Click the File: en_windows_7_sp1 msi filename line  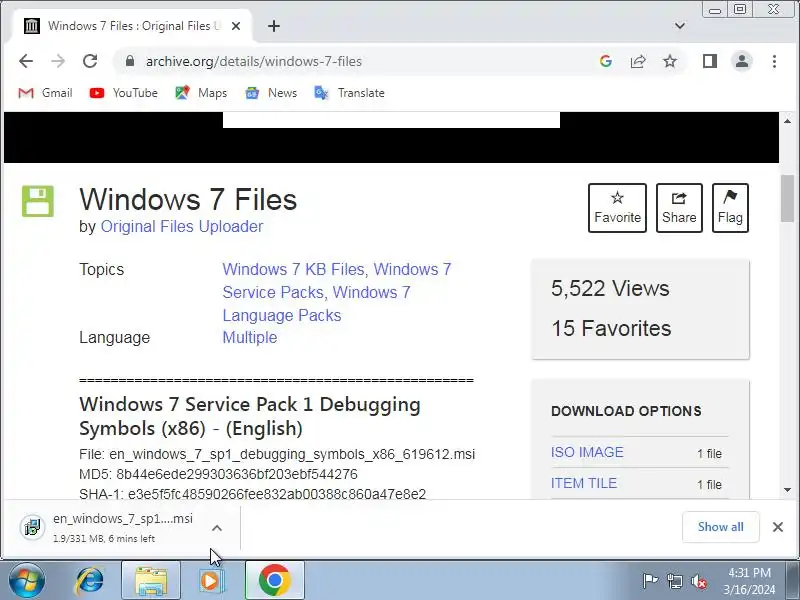tap(277, 454)
